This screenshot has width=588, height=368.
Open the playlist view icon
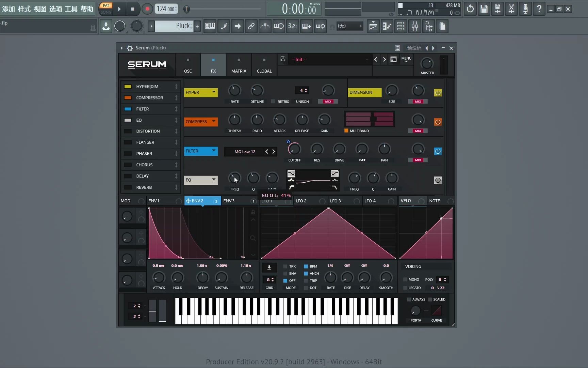pyautogui.click(x=373, y=26)
